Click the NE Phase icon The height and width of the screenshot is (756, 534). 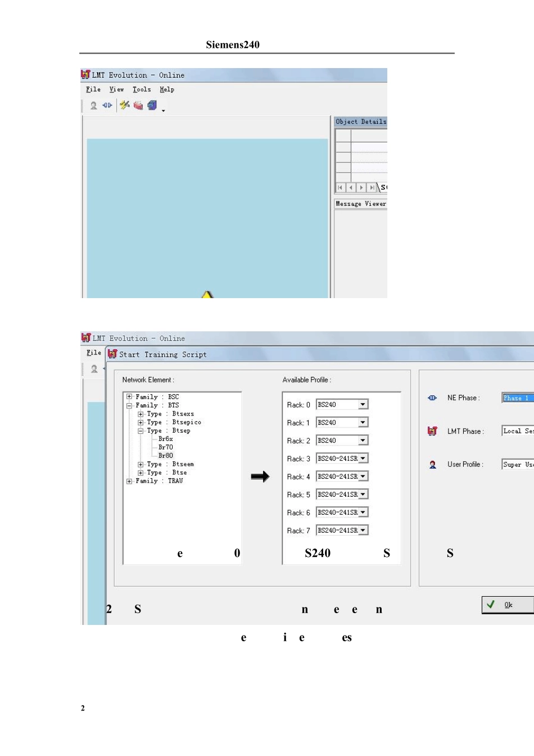point(432,398)
